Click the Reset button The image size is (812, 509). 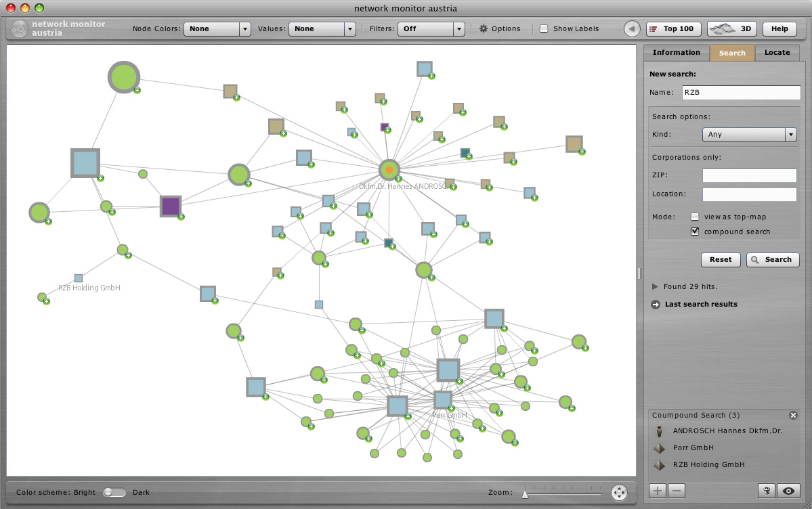(721, 260)
